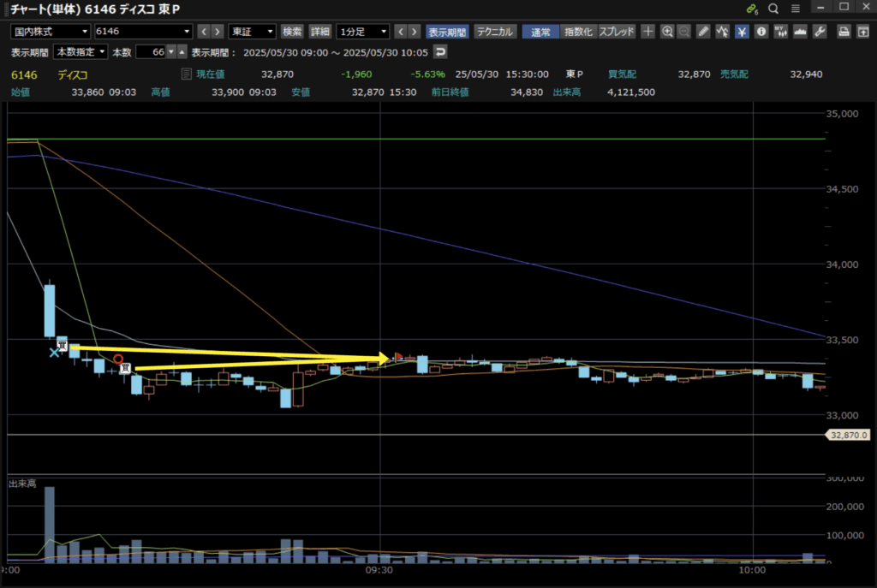Open the 1分足 timeframe dropdown
877x588 pixels.
pos(362,32)
